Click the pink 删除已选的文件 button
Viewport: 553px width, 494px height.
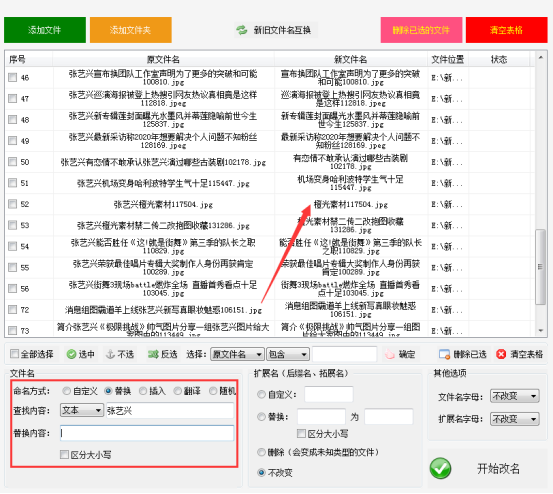coord(421,30)
